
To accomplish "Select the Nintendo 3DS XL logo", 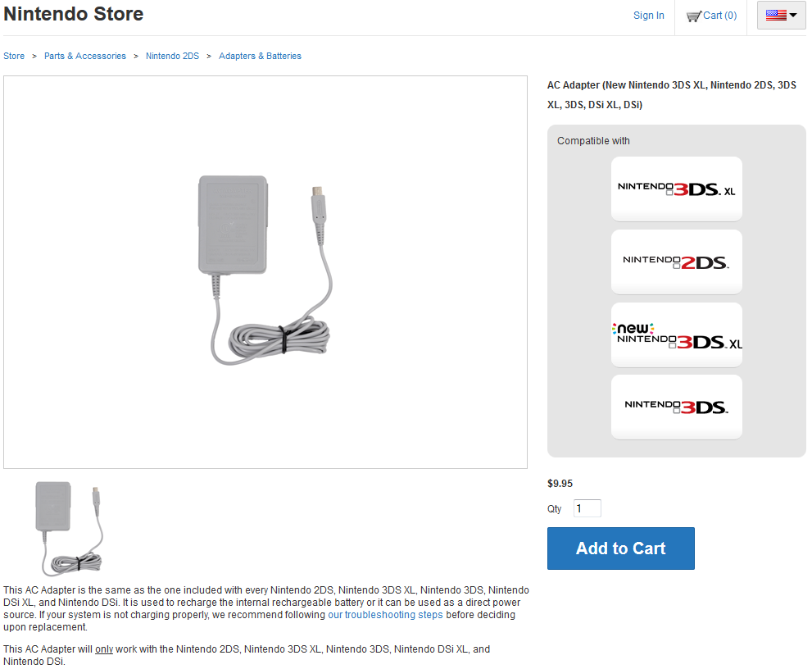I will point(676,189).
